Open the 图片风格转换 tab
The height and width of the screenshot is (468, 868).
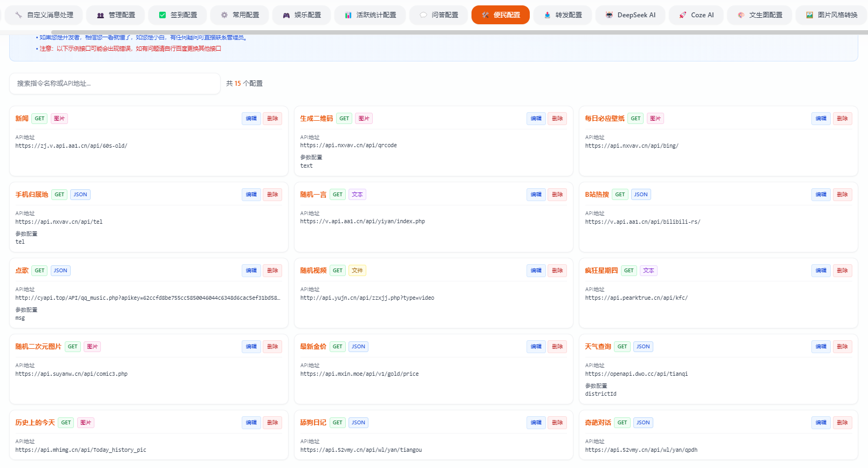831,15
